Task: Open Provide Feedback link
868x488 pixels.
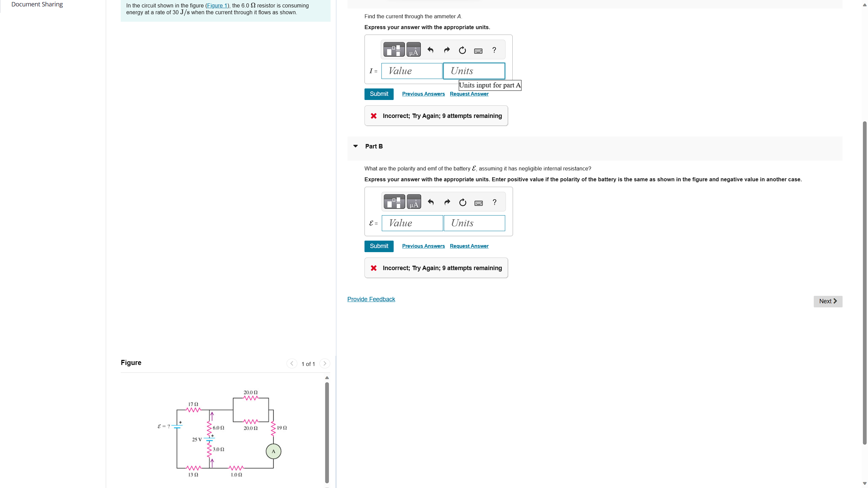Action: click(371, 299)
